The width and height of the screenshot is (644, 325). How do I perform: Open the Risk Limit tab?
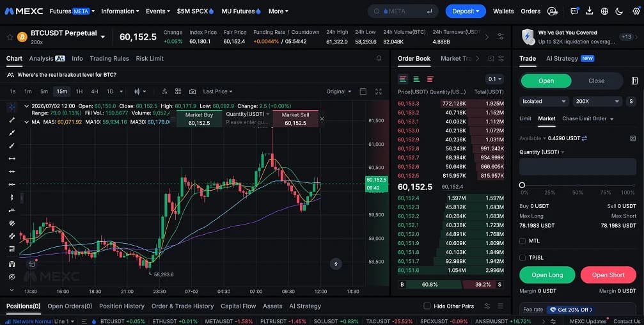click(150, 58)
